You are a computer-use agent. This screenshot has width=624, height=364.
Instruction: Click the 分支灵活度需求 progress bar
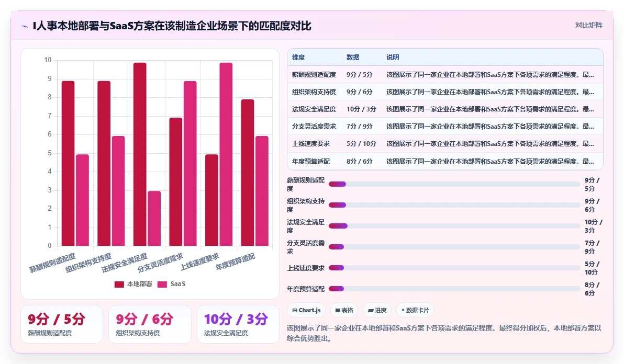454,247
